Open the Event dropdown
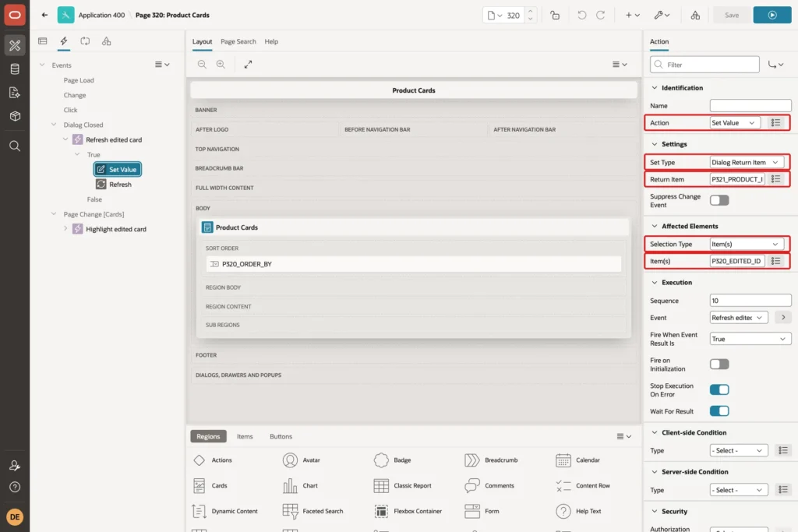798x532 pixels. [739, 317]
